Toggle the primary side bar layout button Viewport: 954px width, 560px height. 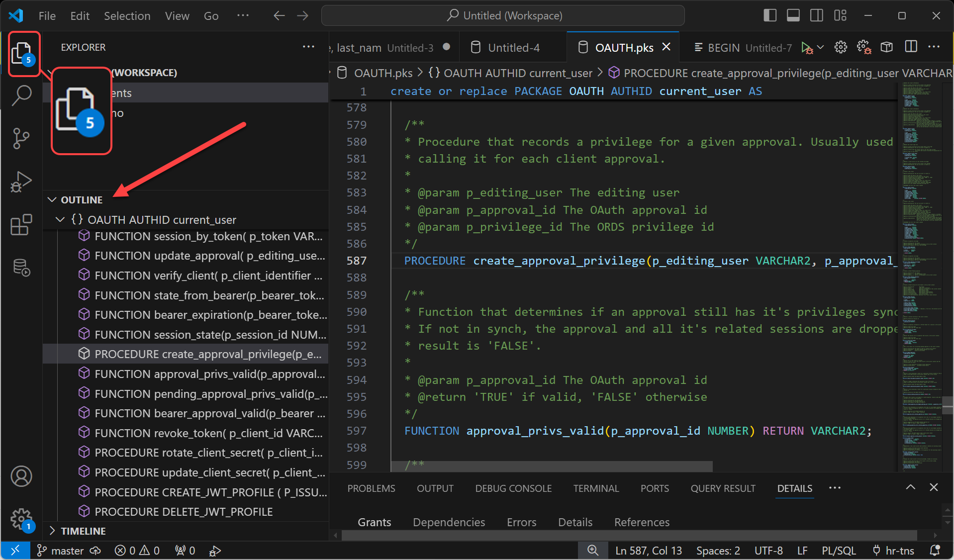click(x=769, y=15)
